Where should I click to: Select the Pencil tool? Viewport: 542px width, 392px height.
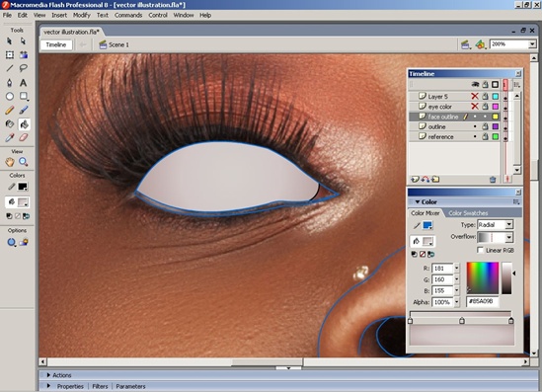pos(10,111)
